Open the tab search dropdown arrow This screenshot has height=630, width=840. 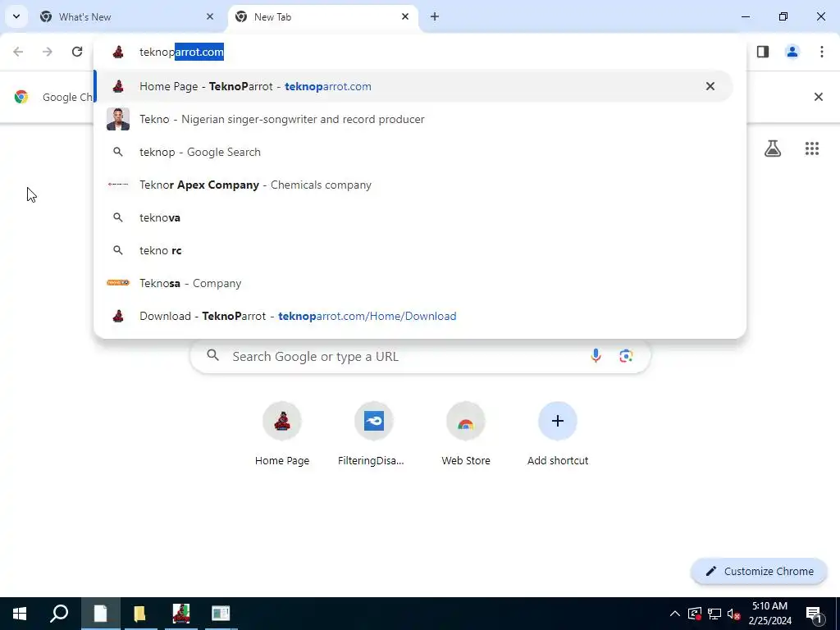(x=16, y=16)
